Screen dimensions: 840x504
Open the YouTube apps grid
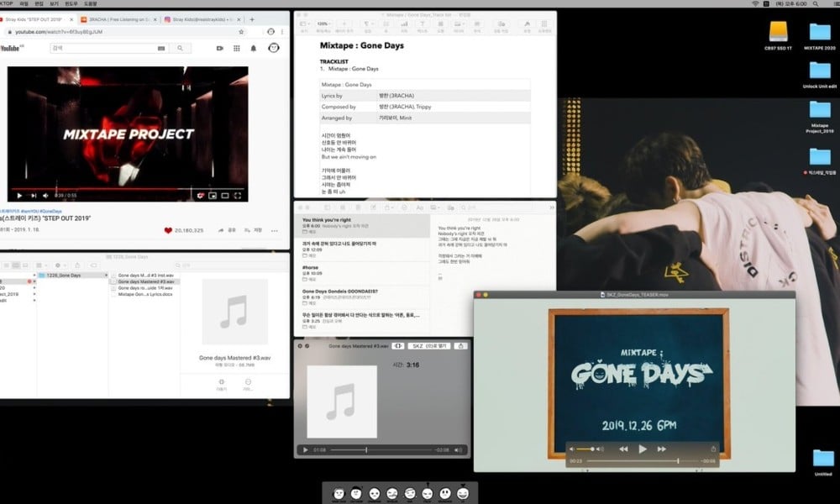click(236, 48)
